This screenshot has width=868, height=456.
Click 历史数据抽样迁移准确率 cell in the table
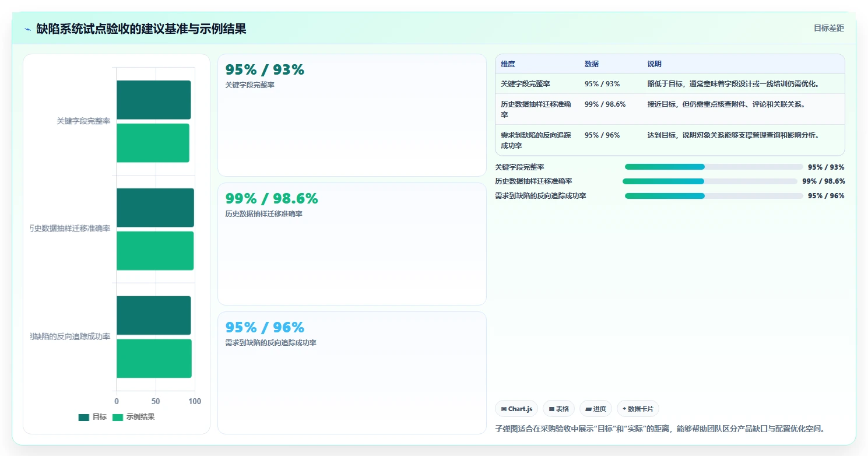(x=536, y=110)
